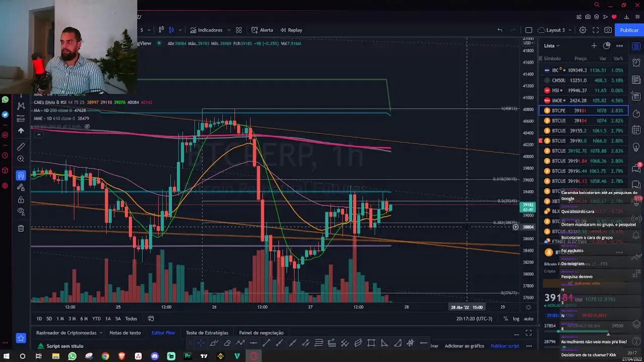Create an alert with Alerta
The image size is (644, 362).
coord(262,30)
